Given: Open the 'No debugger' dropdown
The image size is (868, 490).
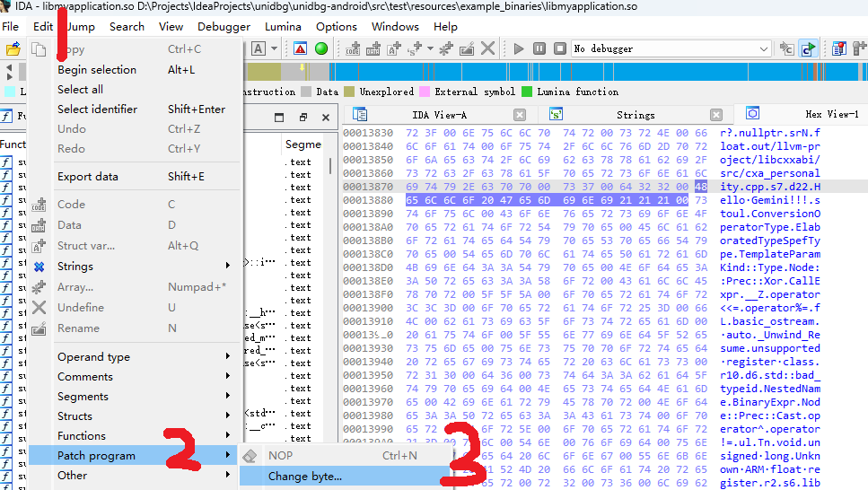Looking at the screenshot, I should [671, 48].
